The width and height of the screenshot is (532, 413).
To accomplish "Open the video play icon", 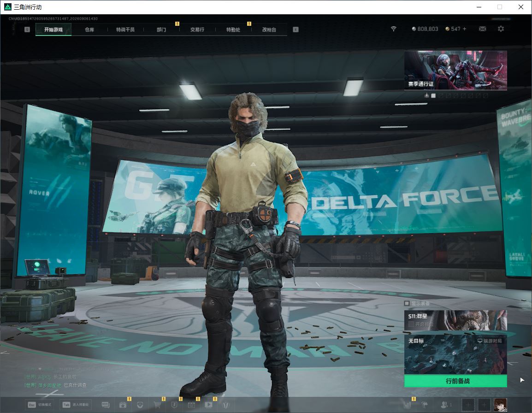I will pos(208,405).
